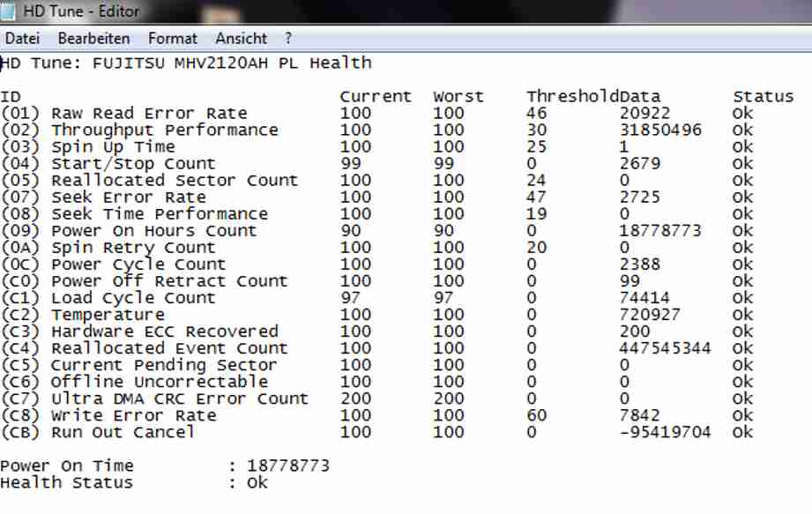812x514 pixels.
Task: Click the 'Seek Error Rate' text
Action: pos(129,197)
